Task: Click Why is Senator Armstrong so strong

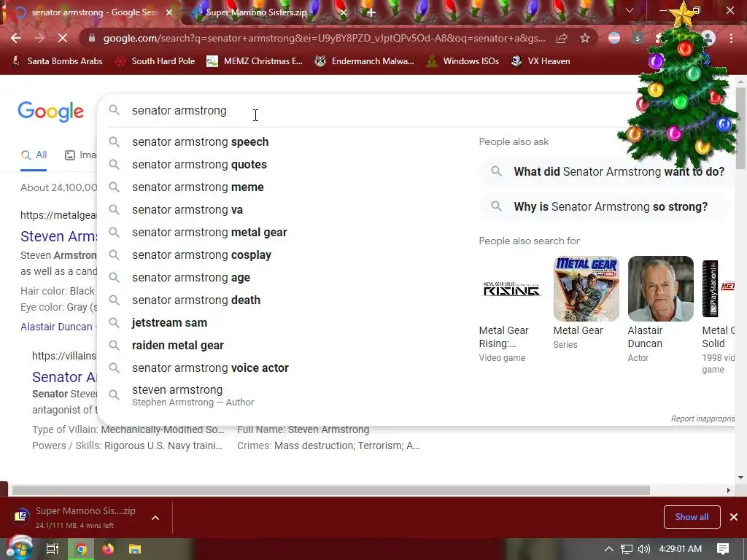Action: click(605, 206)
